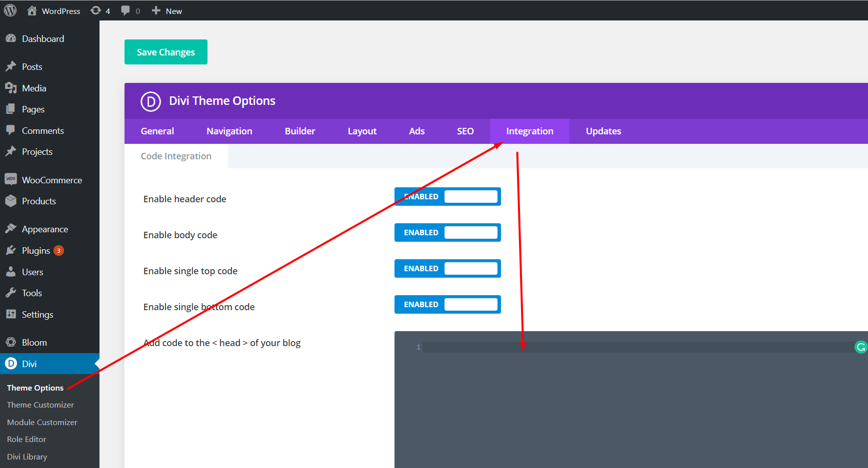Click inside the head code editor
This screenshot has width=868, height=468.
pyautogui.click(x=631, y=400)
